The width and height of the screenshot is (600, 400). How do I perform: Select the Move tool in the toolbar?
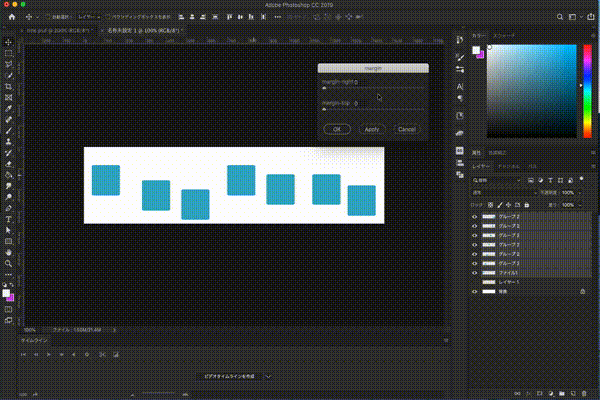pyautogui.click(x=8, y=42)
